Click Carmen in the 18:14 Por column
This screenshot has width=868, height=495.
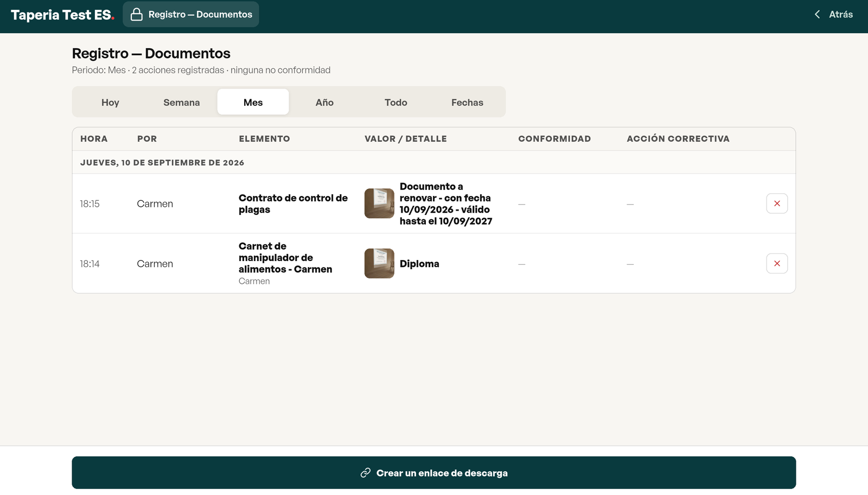pyautogui.click(x=155, y=264)
